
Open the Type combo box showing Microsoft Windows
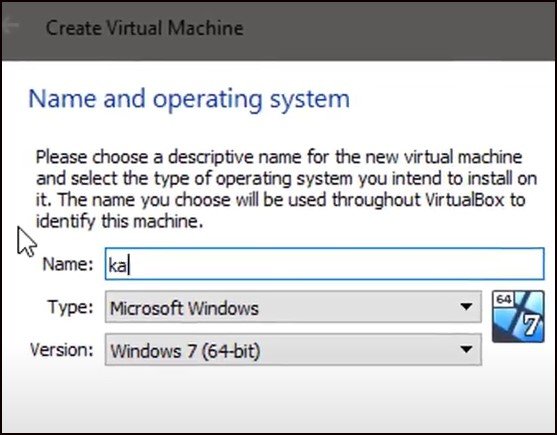pyautogui.click(x=293, y=307)
